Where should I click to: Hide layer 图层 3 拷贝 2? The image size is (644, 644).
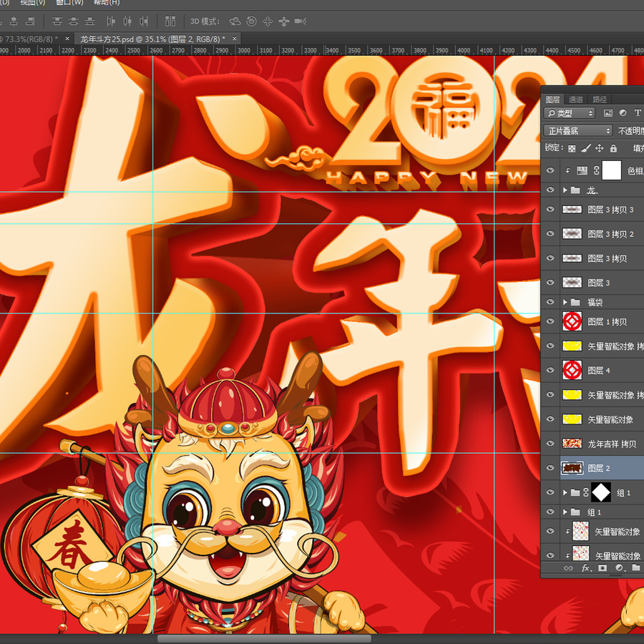(550, 234)
